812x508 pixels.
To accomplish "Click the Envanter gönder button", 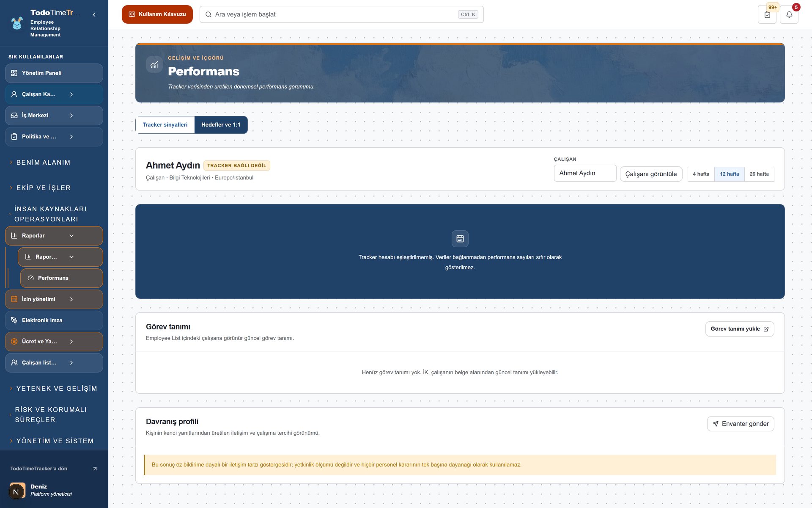I will (741, 424).
